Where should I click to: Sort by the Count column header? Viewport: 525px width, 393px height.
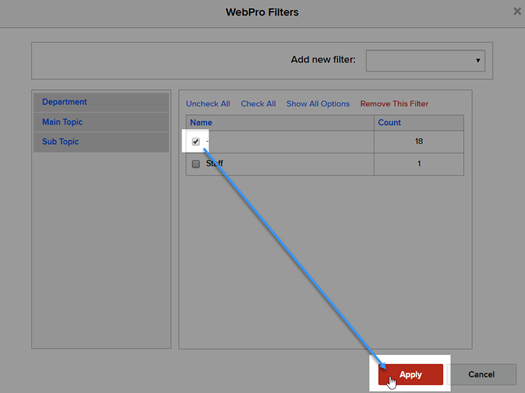pos(389,123)
